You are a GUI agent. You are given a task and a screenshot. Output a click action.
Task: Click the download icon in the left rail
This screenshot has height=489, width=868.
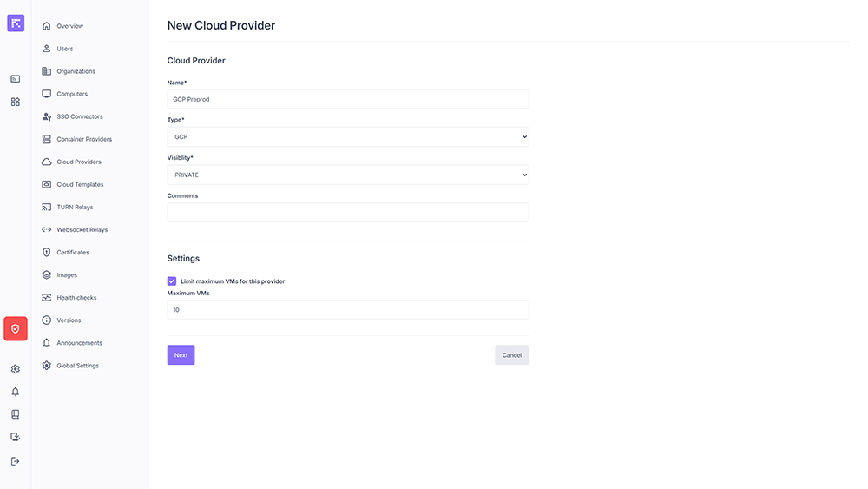[x=16, y=437]
